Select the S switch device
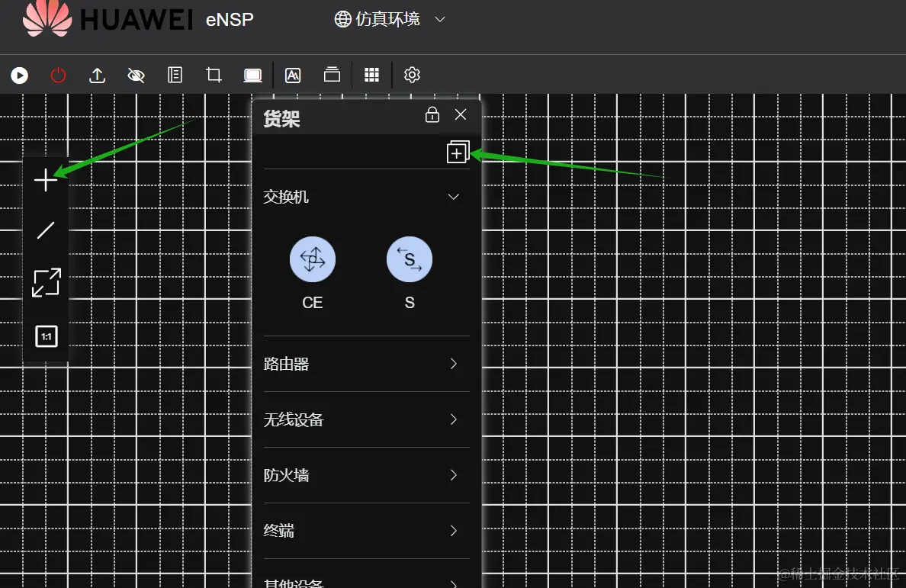 (x=410, y=259)
